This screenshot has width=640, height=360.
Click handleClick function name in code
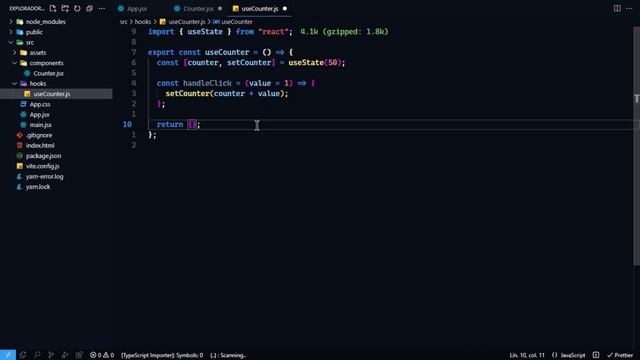click(207, 83)
